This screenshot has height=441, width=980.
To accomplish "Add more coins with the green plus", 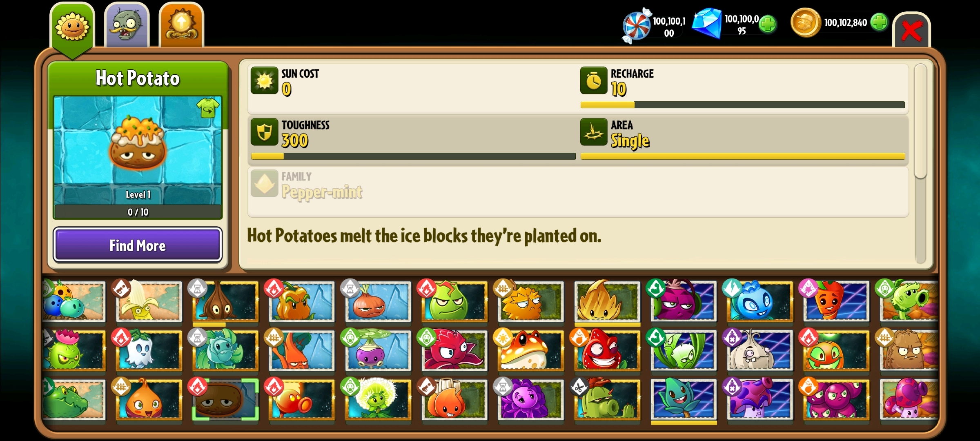I will tap(879, 22).
